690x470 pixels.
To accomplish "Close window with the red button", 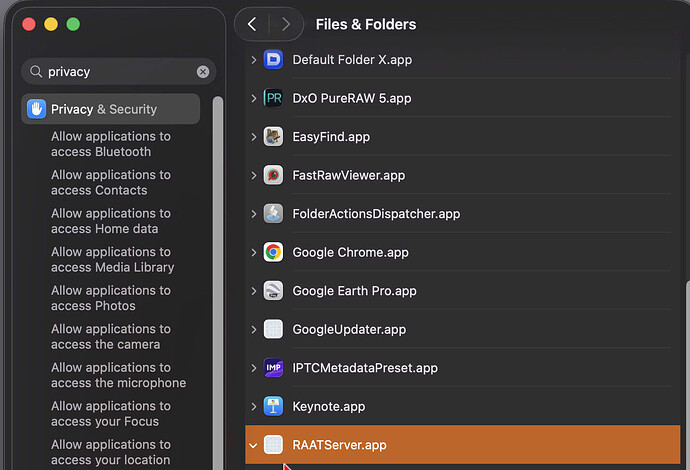I will (x=29, y=24).
